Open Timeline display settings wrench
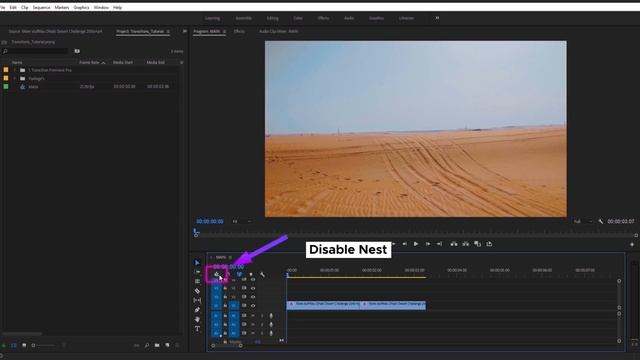 coord(262,275)
